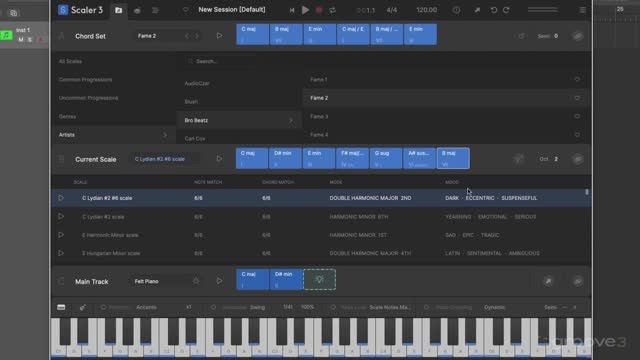This screenshot has height=360, width=640.
Task: Select Genres category
Action: tap(67, 116)
